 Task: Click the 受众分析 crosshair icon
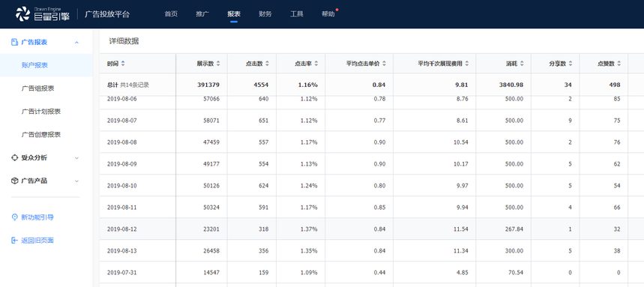pyautogui.click(x=14, y=157)
